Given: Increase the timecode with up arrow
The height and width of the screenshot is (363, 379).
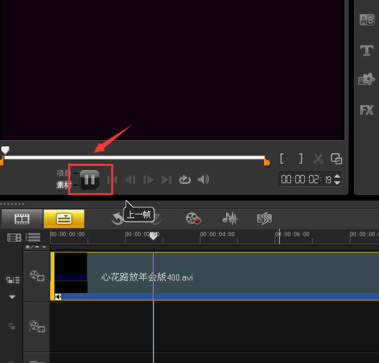Looking at the screenshot, I should coord(337,177).
